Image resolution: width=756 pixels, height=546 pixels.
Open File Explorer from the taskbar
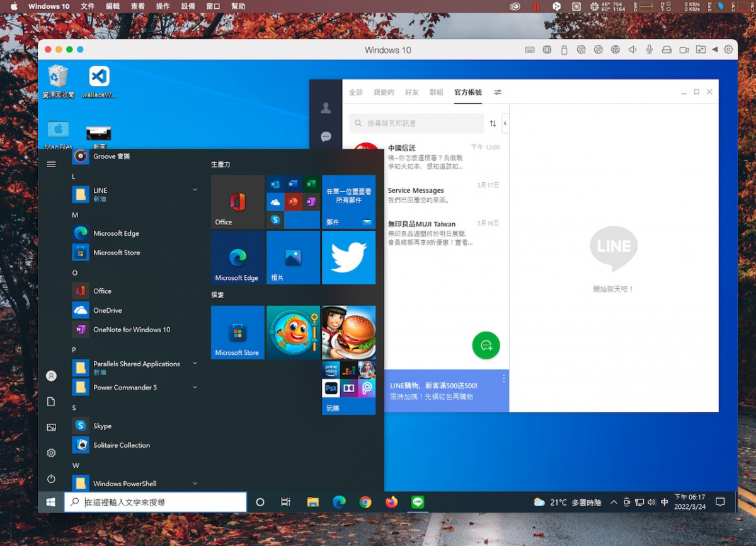pyautogui.click(x=312, y=502)
